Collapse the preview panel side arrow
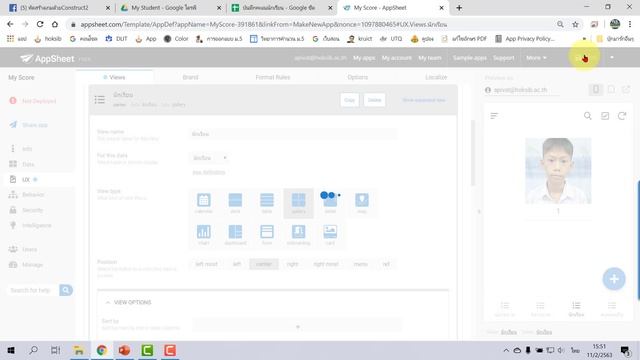 (479, 211)
